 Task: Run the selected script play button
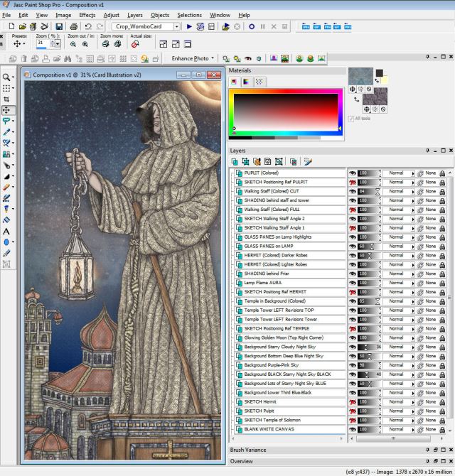coord(189,27)
